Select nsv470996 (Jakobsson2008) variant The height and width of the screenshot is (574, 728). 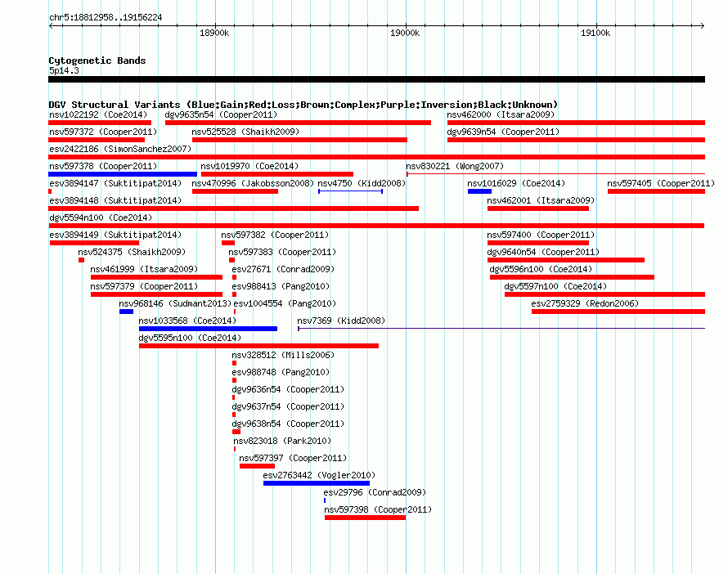(x=253, y=183)
